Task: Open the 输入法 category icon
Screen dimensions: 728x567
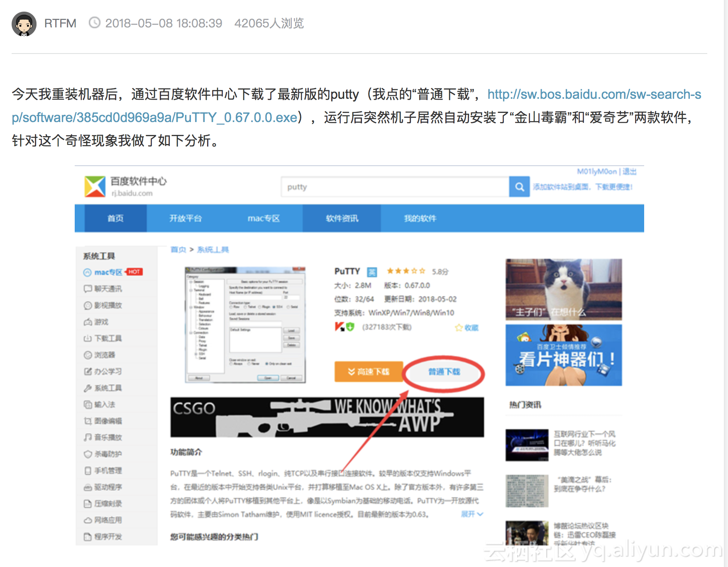Action: (x=88, y=404)
